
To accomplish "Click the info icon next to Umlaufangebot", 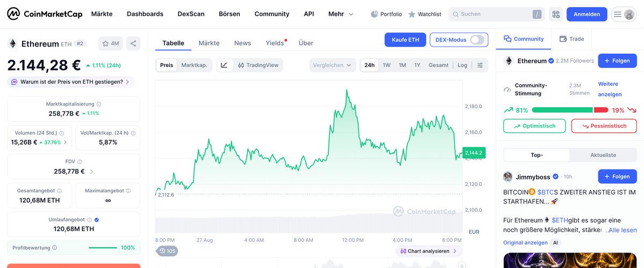I will tap(89, 219).
